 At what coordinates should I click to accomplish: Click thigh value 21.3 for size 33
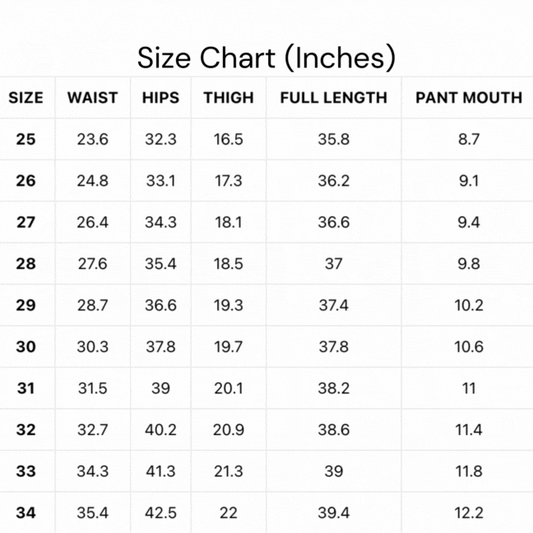228,471
